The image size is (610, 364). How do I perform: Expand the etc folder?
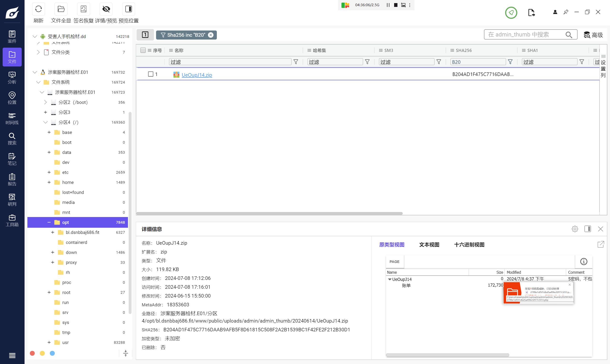[x=49, y=172]
